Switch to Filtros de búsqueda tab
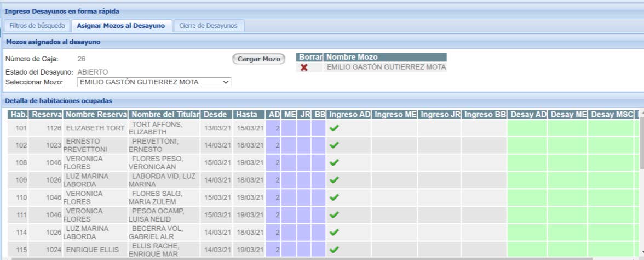The width and height of the screenshot is (644, 260). tap(37, 26)
